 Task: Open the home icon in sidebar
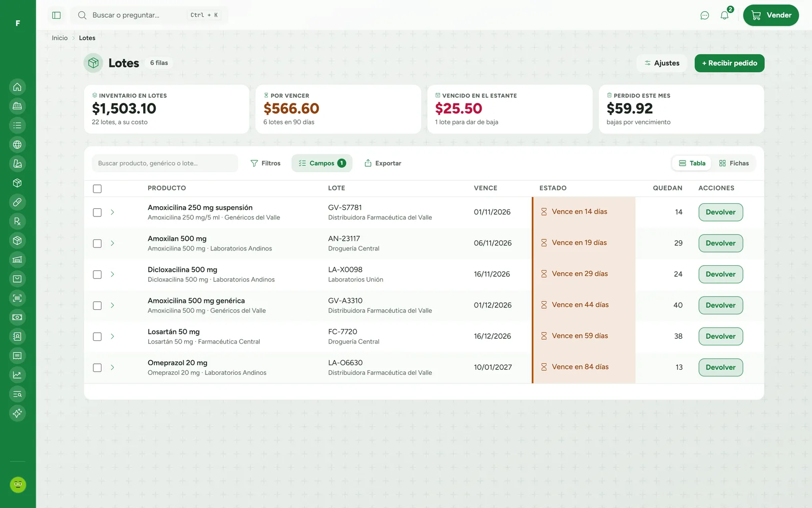pos(17,87)
